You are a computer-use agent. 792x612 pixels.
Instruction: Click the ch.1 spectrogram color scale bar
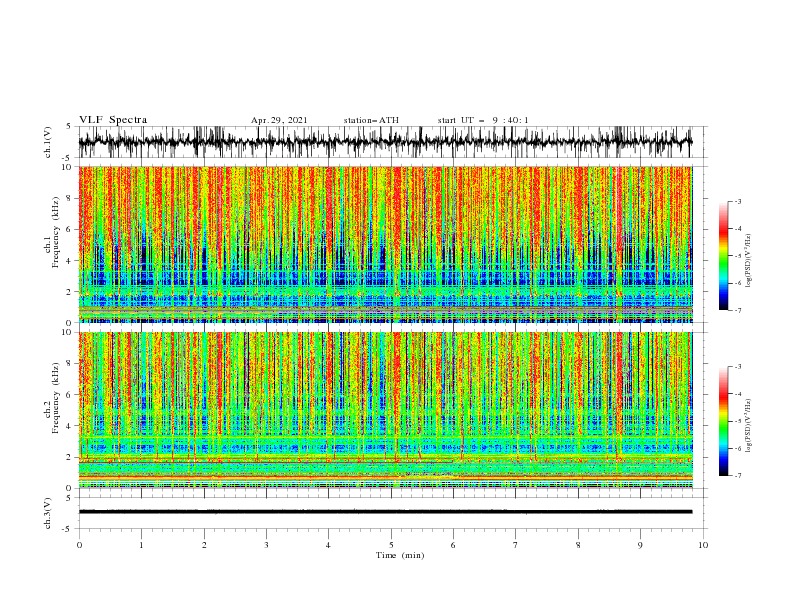724,256
